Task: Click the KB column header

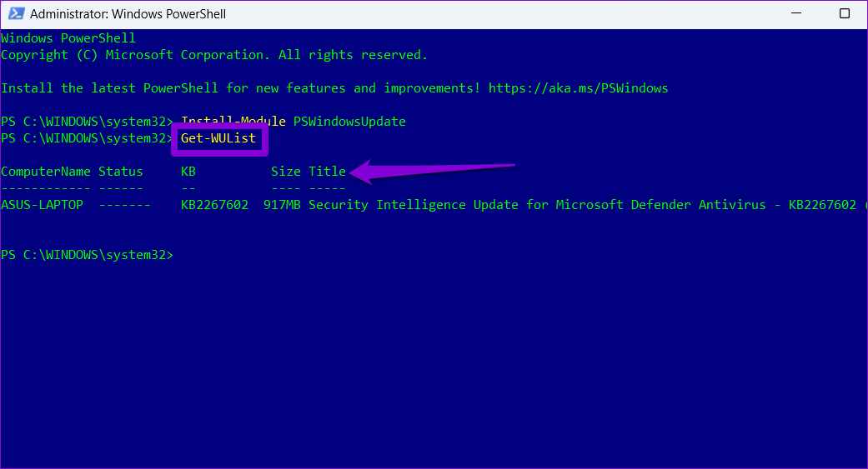Action: tap(188, 172)
